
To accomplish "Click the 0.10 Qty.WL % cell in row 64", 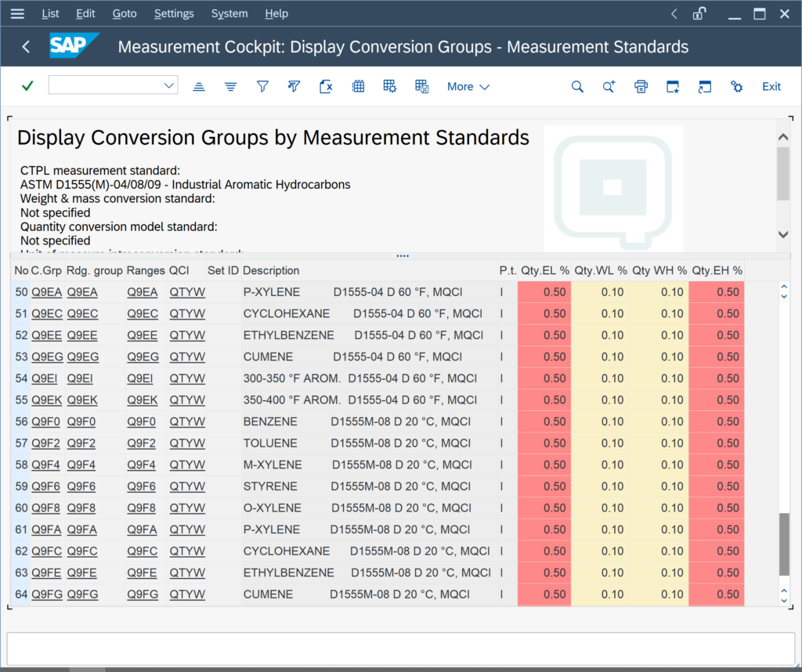I will click(x=601, y=594).
